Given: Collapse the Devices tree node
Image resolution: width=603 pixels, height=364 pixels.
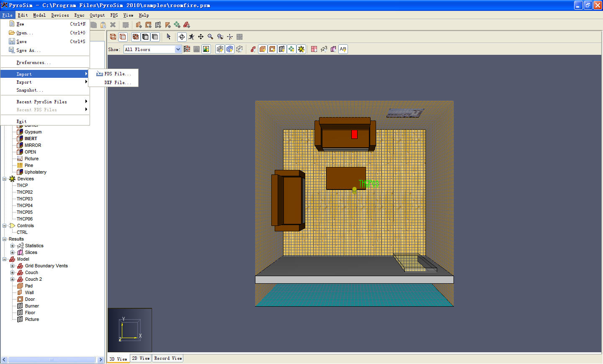Looking at the screenshot, I should point(5,179).
